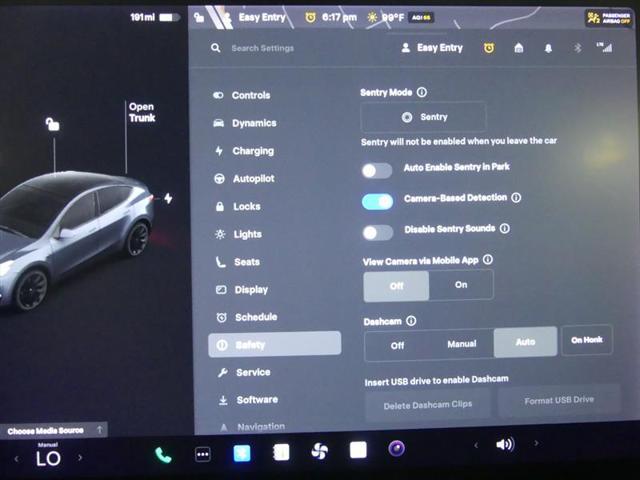This screenshot has width=640, height=480.
Task: Open notifications bell icon
Action: pyautogui.click(x=548, y=49)
